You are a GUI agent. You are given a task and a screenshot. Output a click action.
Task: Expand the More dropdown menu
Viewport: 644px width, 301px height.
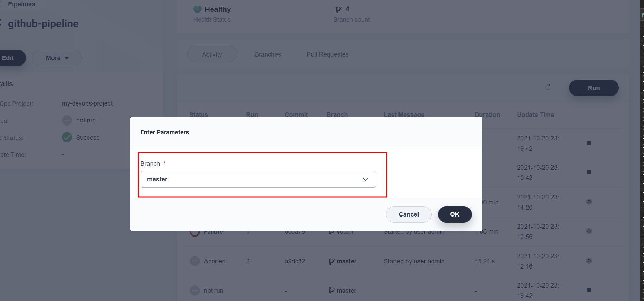click(57, 58)
